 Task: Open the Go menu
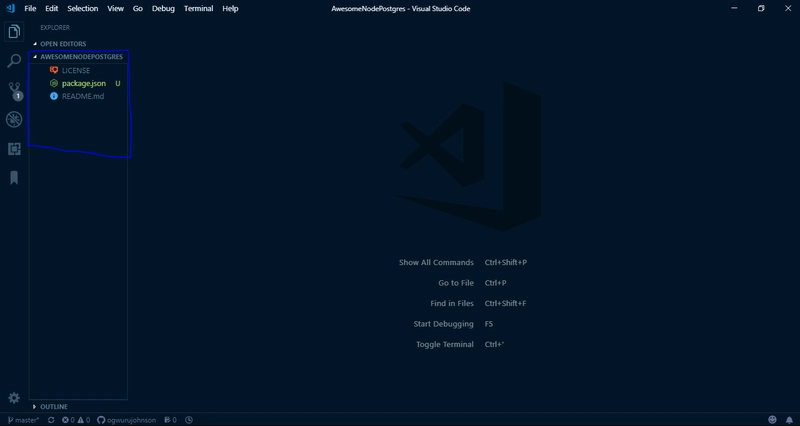tap(138, 8)
